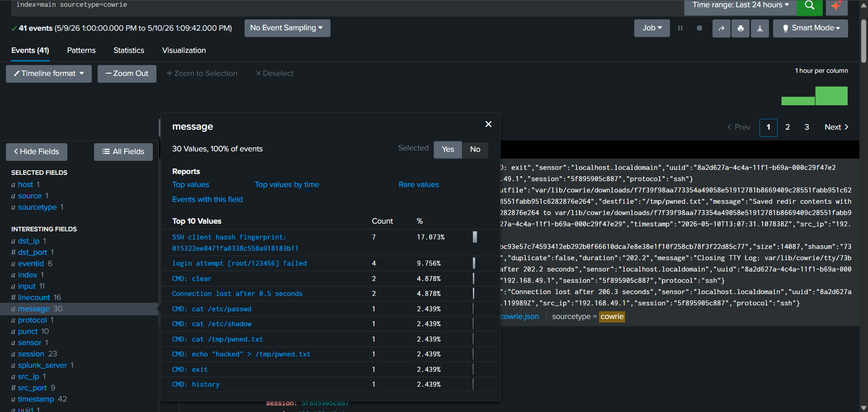Click the highlighted cowrie sourcetype value
Viewport: 868px width, 412px height.
pos(612,317)
